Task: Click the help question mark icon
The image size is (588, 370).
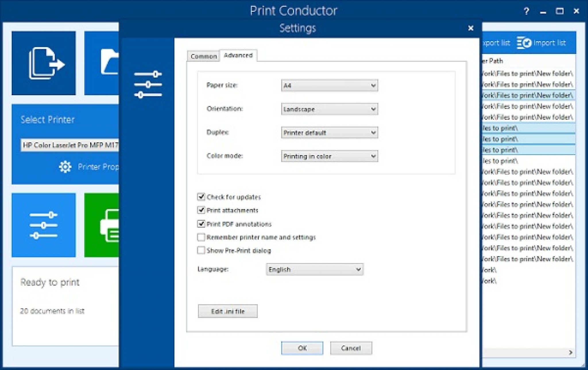Action: click(x=526, y=11)
